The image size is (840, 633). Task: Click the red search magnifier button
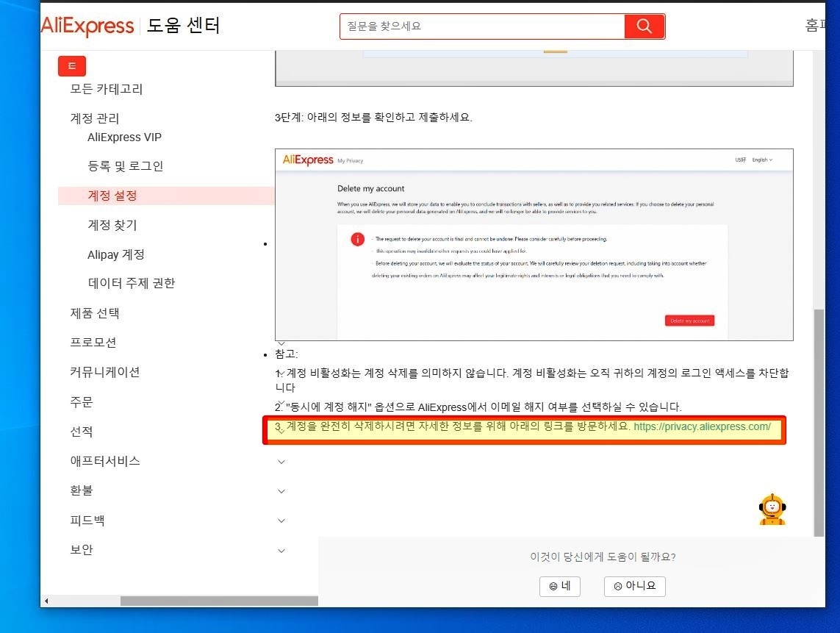click(645, 26)
